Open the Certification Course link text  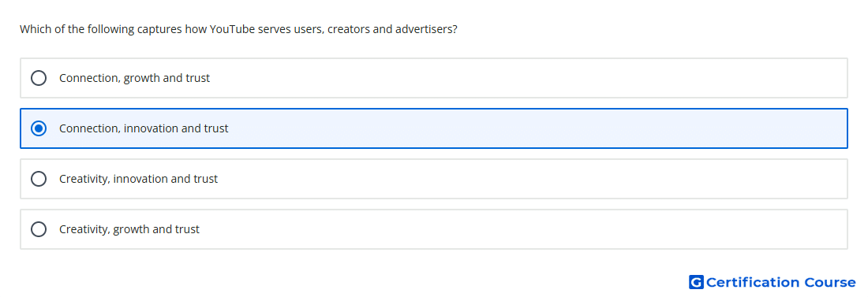pos(780,282)
